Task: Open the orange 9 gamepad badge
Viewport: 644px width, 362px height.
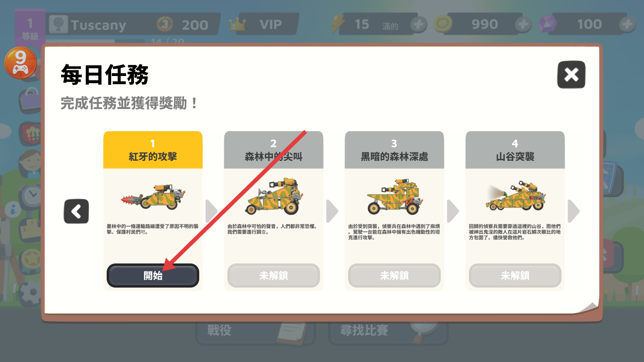Action: [21, 63]
